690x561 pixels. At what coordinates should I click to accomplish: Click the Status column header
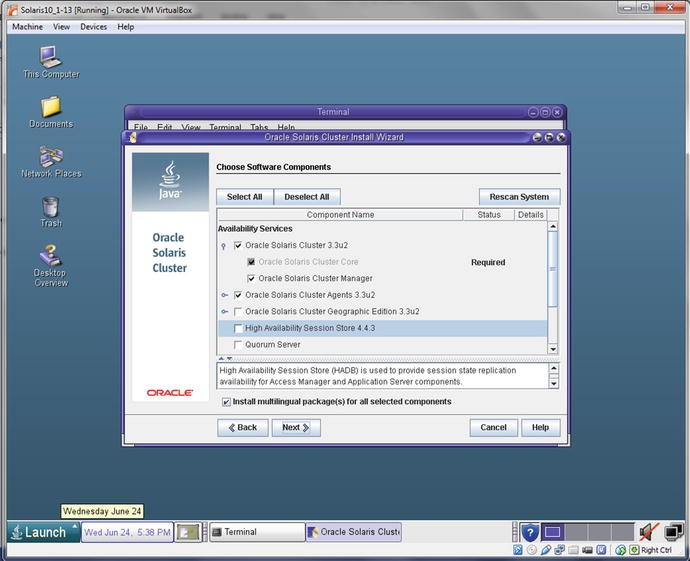pos(489,215)
